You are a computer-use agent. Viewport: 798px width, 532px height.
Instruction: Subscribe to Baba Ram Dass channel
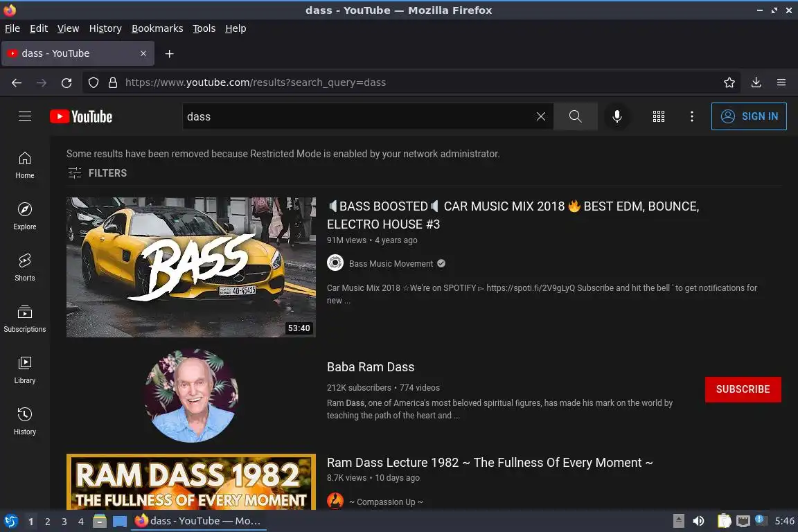[x=743, y=389]
